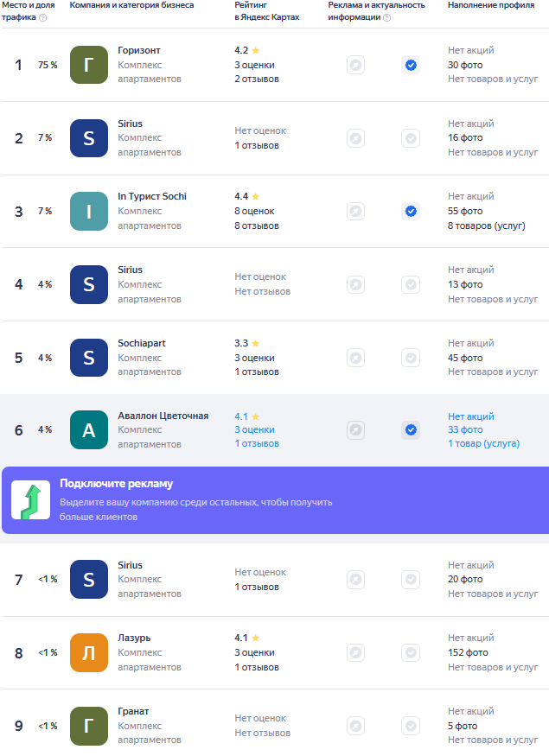Image resolution: width=549 pixels, height=756 pixels.
Task: Open the Подключите рекламу banner
Action: click(x=276, y=500)
